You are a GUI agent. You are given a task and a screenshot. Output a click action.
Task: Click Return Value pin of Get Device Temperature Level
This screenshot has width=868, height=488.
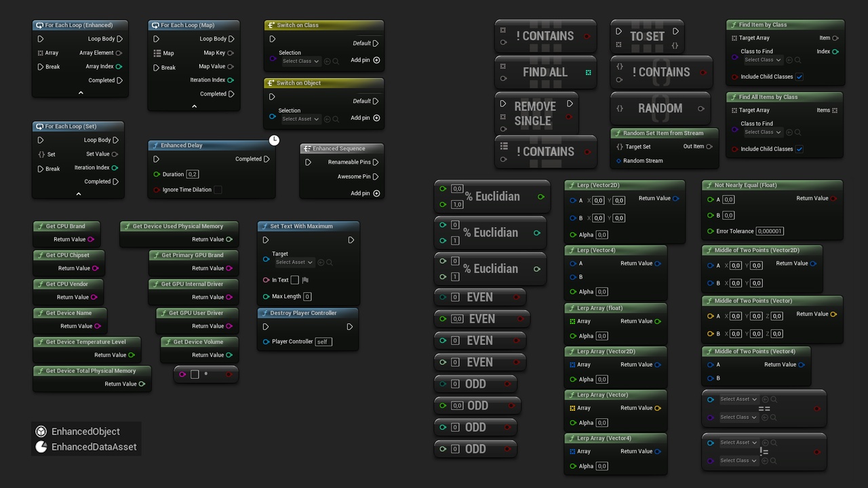[x=132, y=355]
